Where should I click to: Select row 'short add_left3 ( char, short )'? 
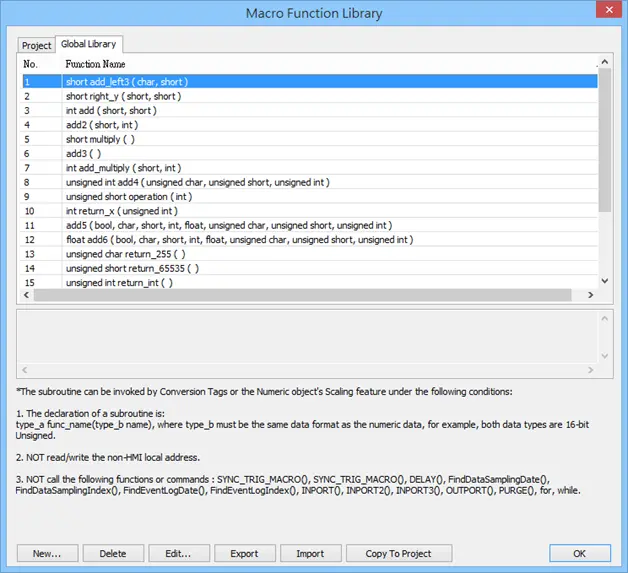(309, 82)
